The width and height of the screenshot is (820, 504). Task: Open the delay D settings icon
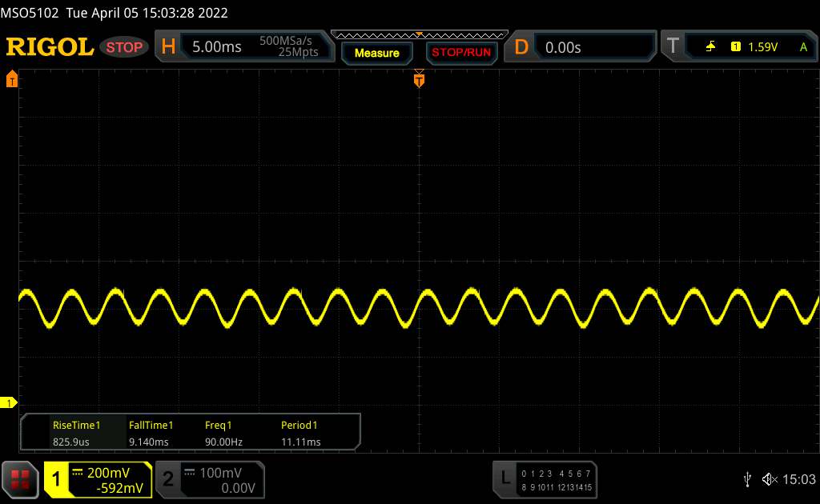pos(521,47)
